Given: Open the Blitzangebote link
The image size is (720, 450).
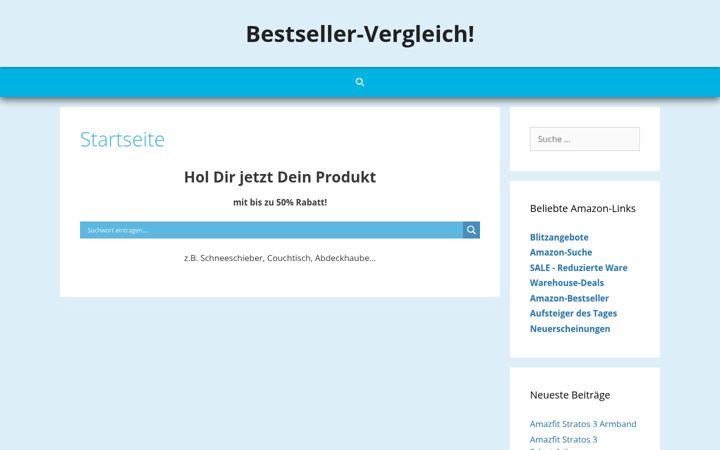Looking at the screenshot, I should coord(559,237).
